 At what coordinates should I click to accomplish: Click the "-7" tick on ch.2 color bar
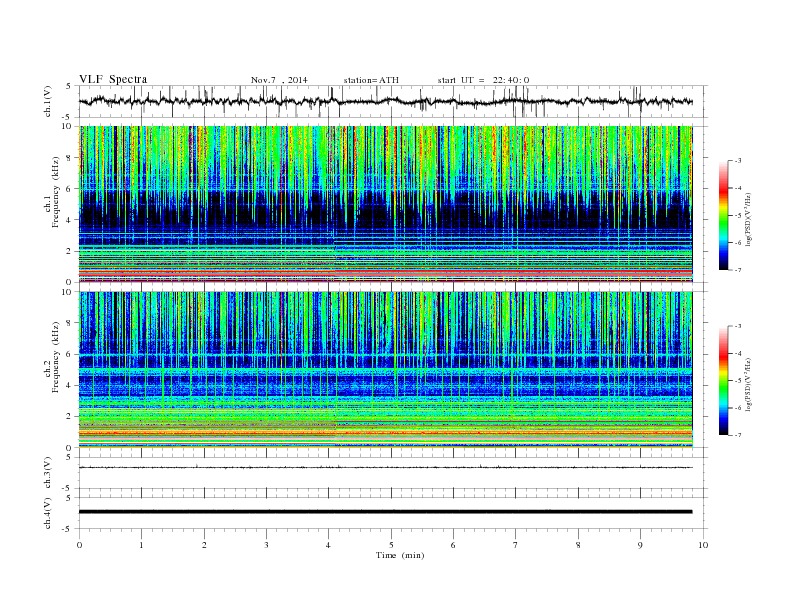click(x=737, y=435)
